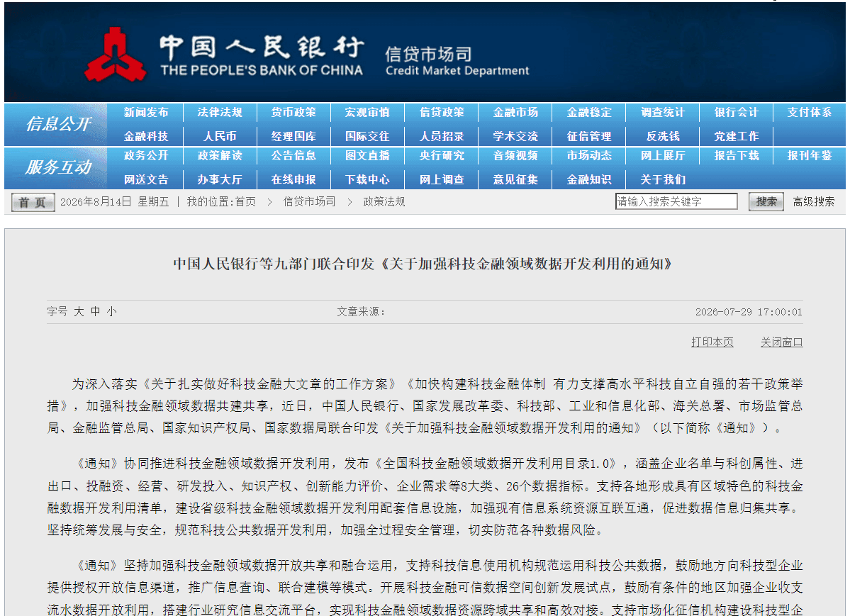Click the 首页 home button
This screenshot has height=616, width=850.
coord(33,202)
